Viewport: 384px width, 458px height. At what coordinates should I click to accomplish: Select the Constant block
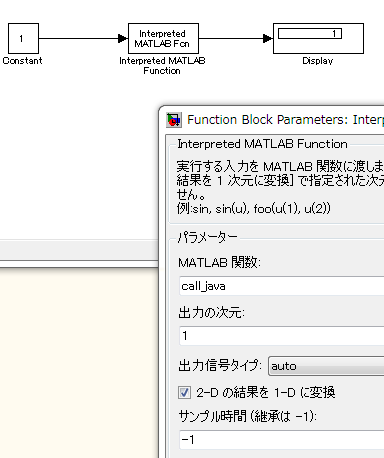pyautogui.click(x=23, y=38)
